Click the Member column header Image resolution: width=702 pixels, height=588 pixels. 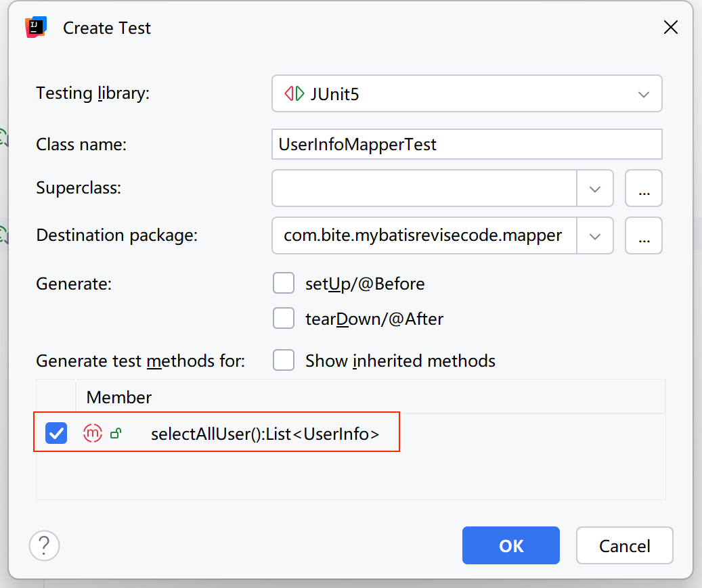119,397
